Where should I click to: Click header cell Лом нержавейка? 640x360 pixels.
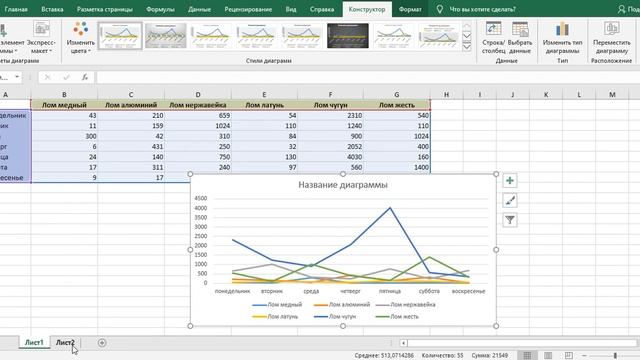click(x=198, y=105)
